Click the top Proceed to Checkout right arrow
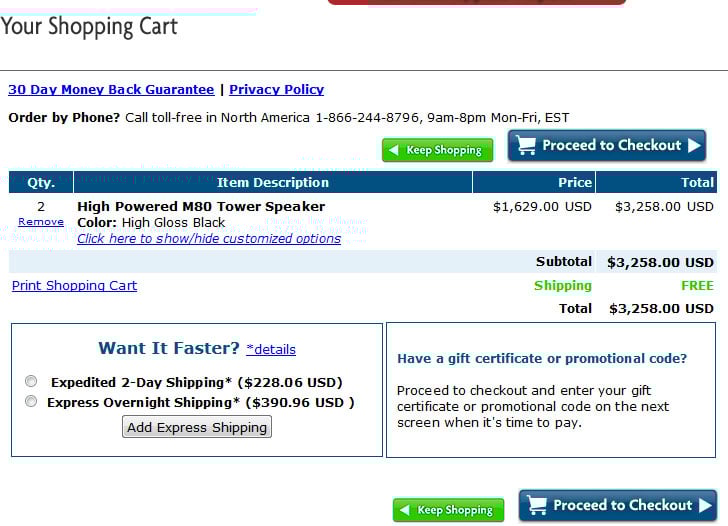728x526 pixels. click(693, 146)
